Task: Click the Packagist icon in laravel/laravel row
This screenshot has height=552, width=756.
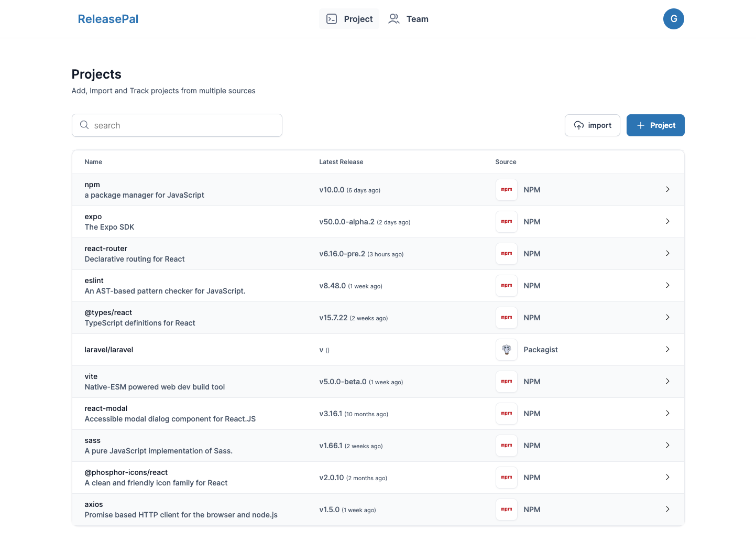Action: click(x=507, y=350)
